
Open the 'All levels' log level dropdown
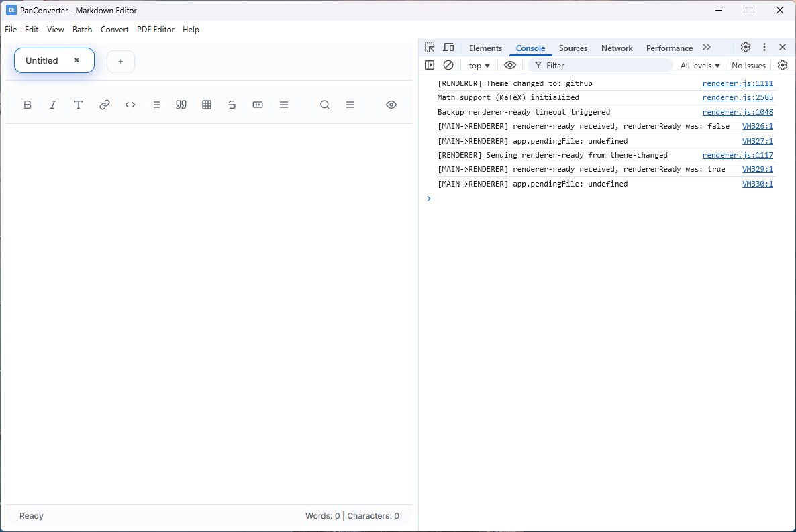(700, 66)
